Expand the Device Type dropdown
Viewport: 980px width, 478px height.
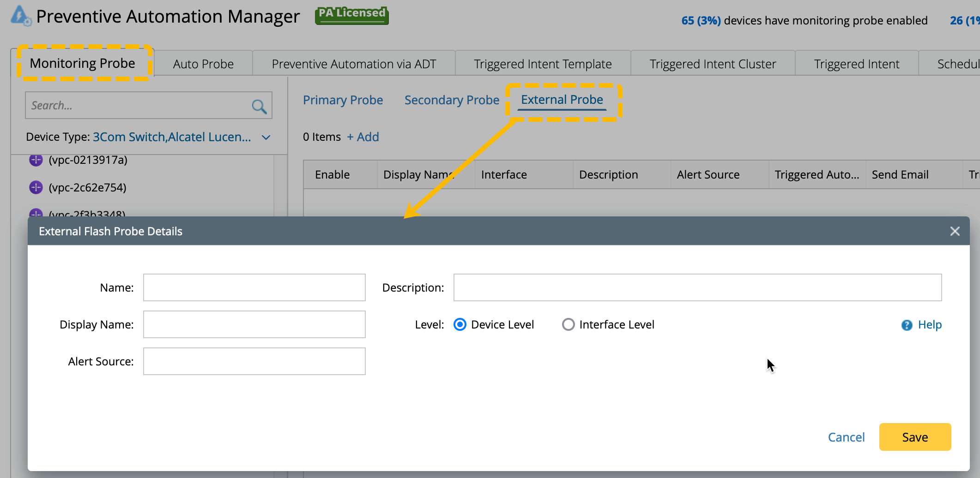tap(266, 137)
